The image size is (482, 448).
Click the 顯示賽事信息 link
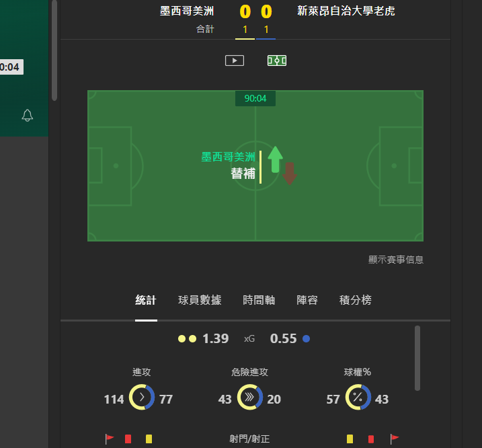pyautogui.click(x=396, y=260)
